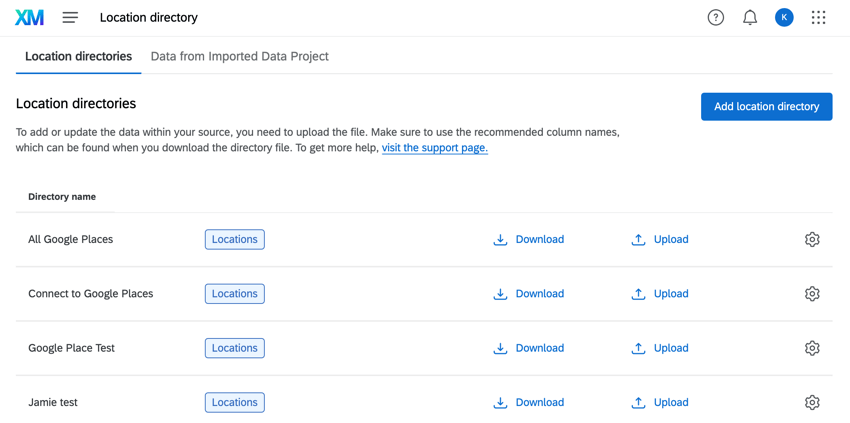Open settings gear for Google Place Test
The image size is (850, 423).
(x=812, y=348)
